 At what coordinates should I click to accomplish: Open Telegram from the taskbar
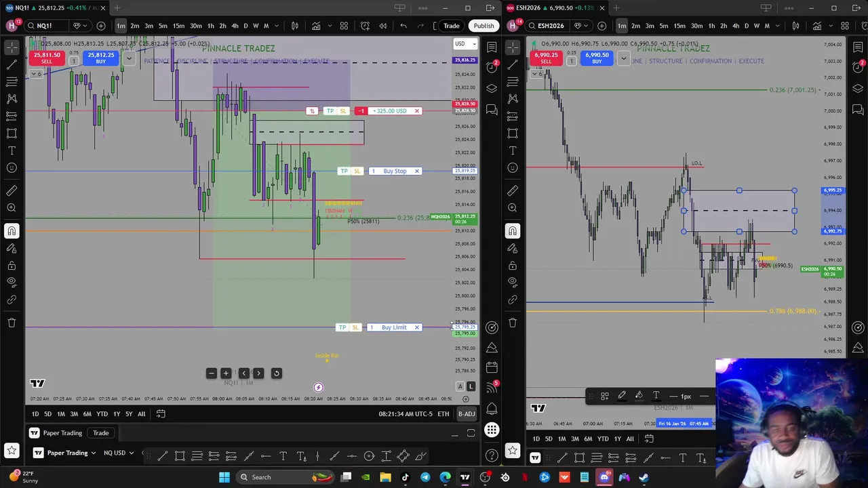pos(425,477)
